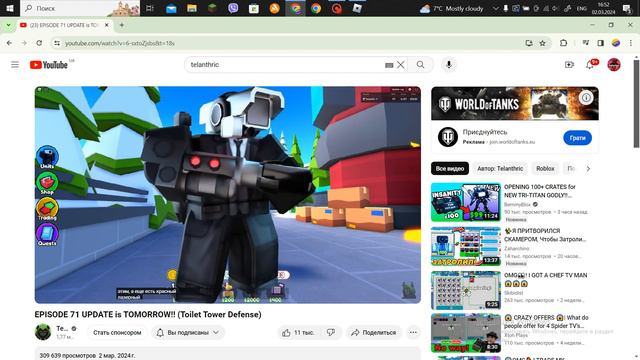Reload the page
This screenshot has height=360, width=640.
tap(39, 43)
